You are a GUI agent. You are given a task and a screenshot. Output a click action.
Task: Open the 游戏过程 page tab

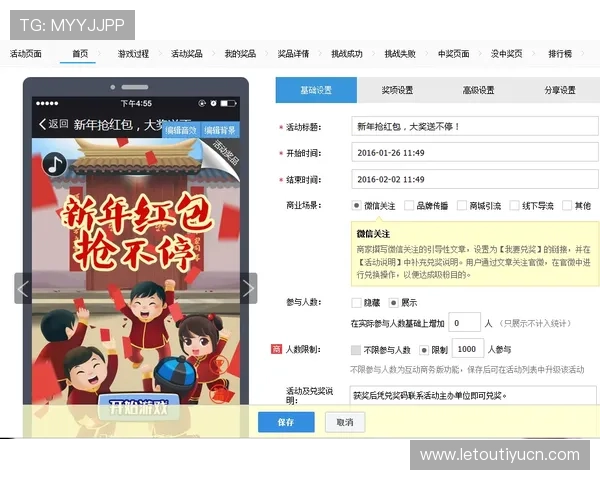(133, 54)
